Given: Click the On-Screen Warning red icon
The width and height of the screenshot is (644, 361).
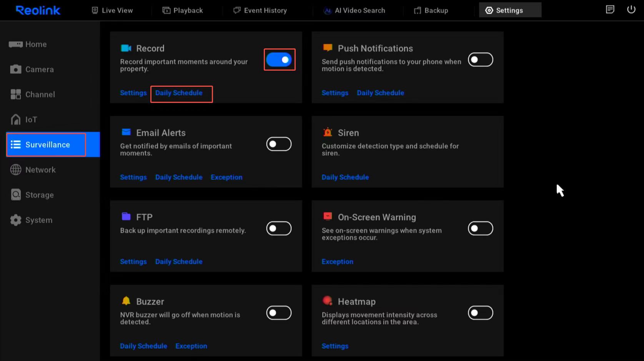Looking at the screenshot, I should coord(328,216).
